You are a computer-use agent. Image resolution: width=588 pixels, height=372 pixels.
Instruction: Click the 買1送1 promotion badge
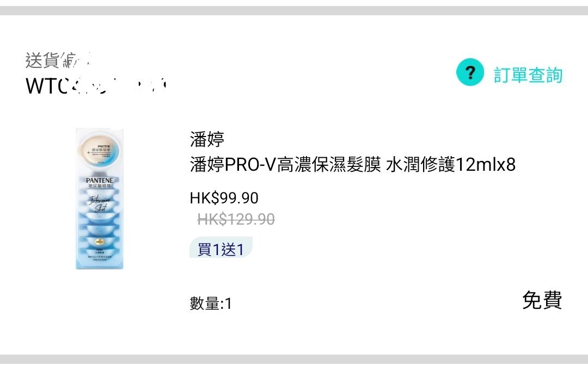(x=221, y=248)
